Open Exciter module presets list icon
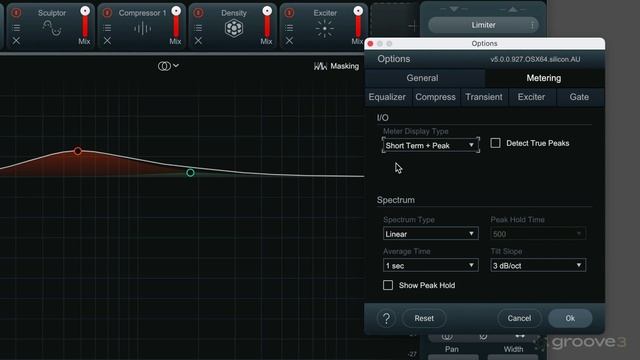640x360 pixels. (x=289, y=28)
